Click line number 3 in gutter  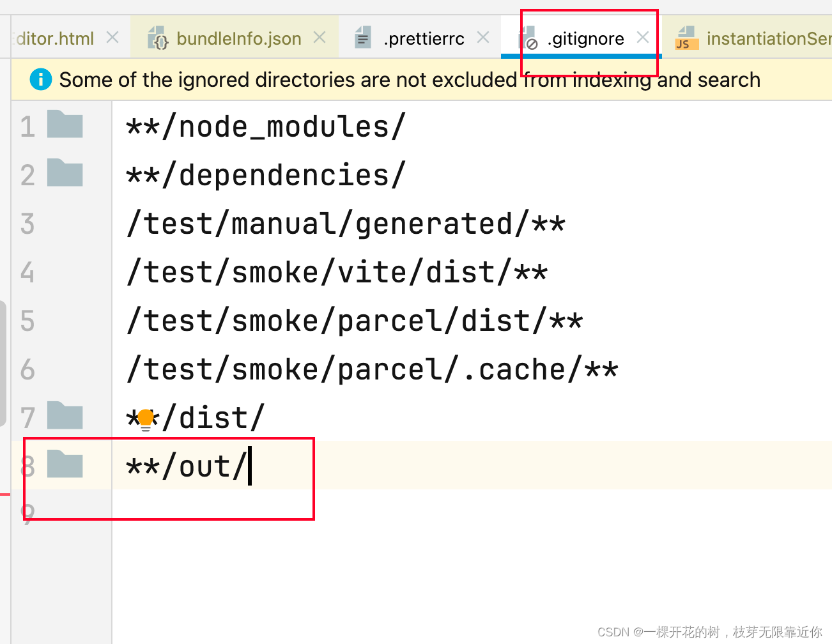tap(27, 224)
